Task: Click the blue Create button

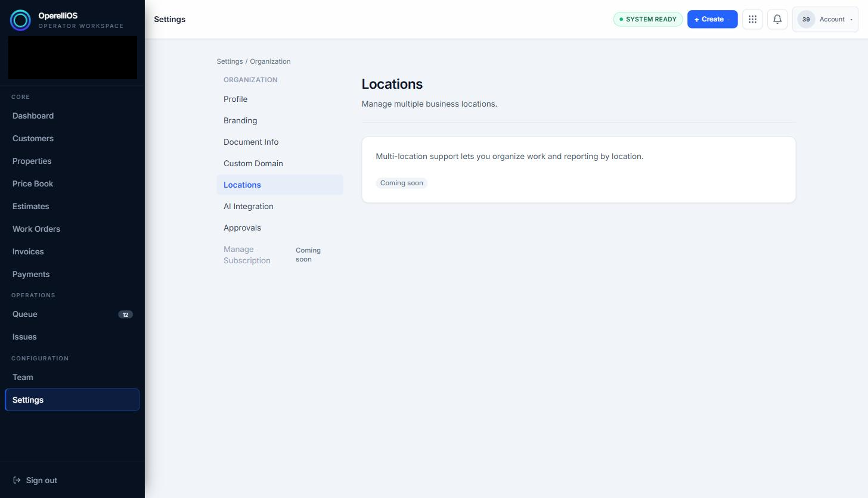Action: click(712, 19)
